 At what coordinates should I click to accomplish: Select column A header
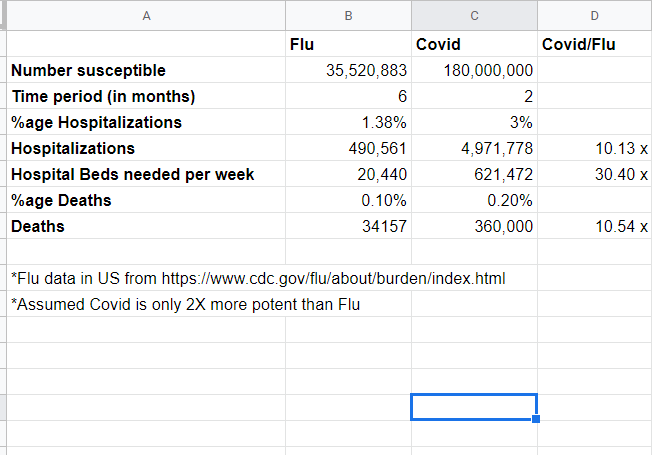click(146, 15)
